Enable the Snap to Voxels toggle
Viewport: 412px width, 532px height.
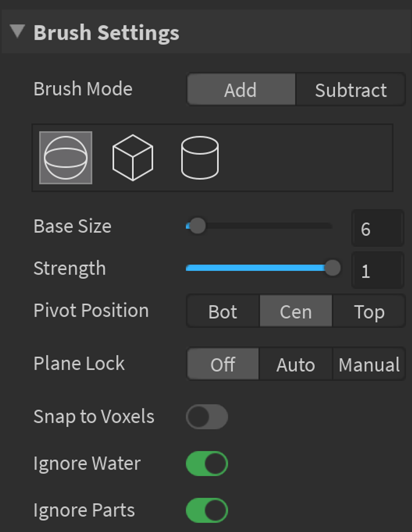[x=207, y=417]
